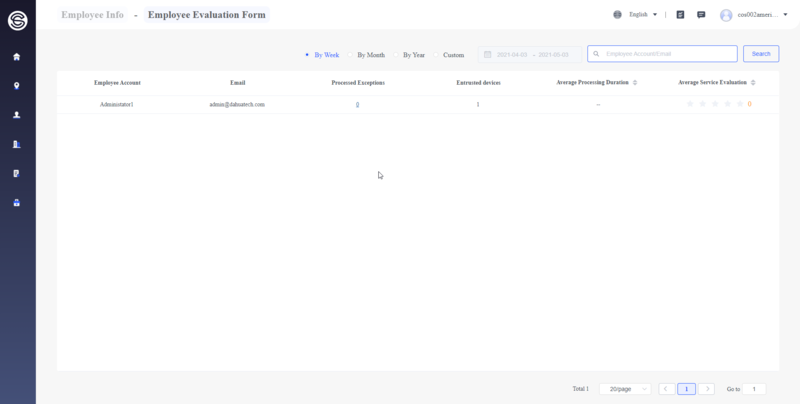Click the Administrator1 account cell
This screenshot has height=404, width=800.
(117, 105)
